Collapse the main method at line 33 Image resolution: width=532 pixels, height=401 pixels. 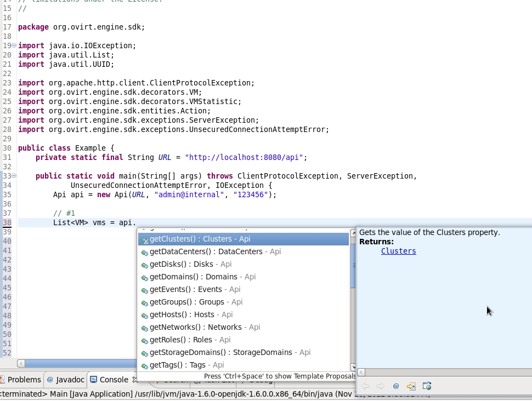14,176
